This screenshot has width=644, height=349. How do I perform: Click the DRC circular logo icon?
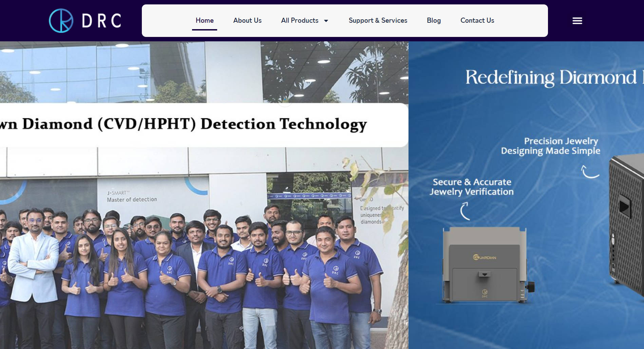tap(61, 21)
